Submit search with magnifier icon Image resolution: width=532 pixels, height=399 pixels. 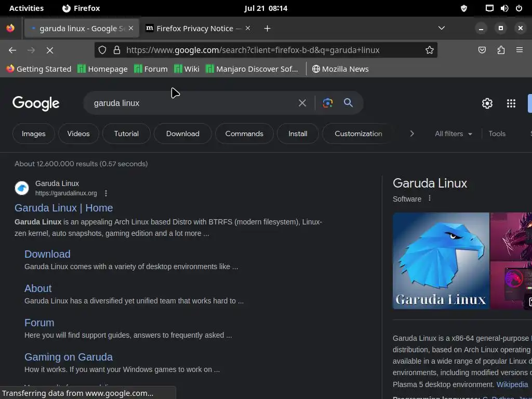click(x=348, y=102)
